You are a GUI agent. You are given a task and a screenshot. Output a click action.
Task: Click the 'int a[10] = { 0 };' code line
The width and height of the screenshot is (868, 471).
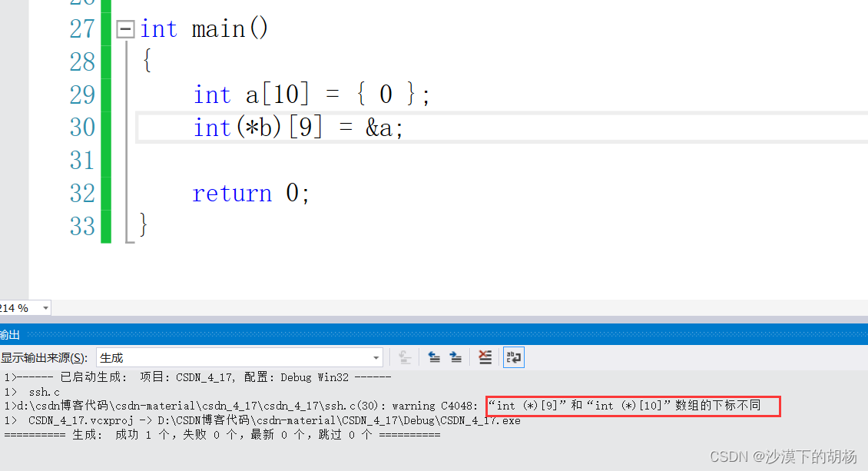[311, 94]
